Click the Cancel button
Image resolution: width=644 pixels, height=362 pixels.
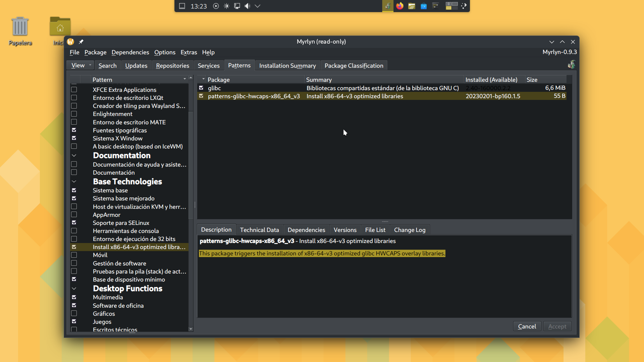[527, 326]
